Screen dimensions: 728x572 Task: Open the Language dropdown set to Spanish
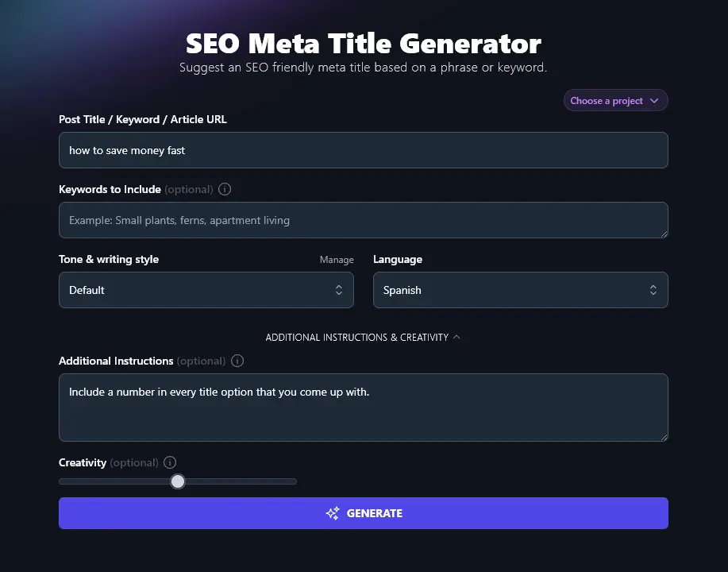click(520, 290)
